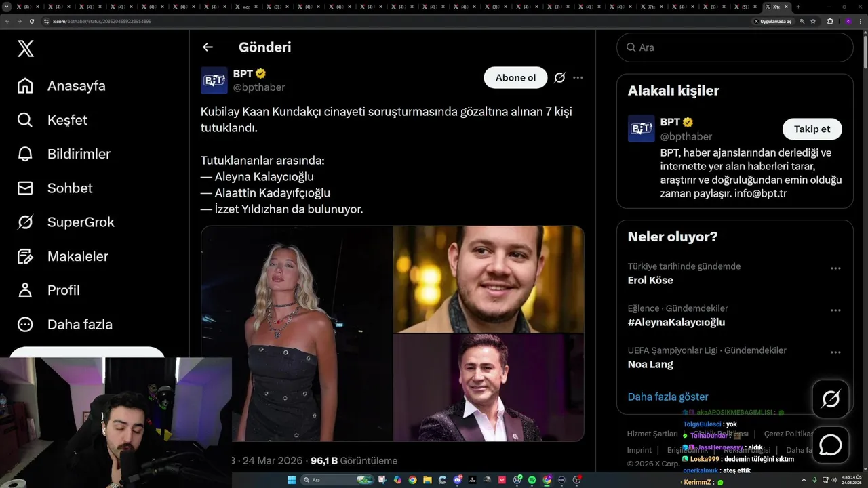Viewport: 868px width, 488px height.
Task: Click Abone ol button
Action: [x=515, y=77]
